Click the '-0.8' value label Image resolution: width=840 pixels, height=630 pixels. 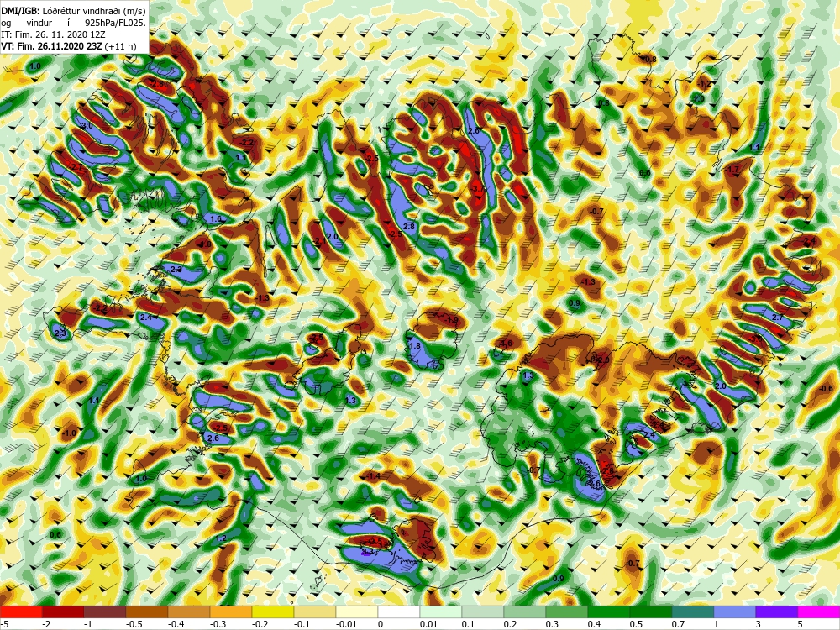(648, 59)
